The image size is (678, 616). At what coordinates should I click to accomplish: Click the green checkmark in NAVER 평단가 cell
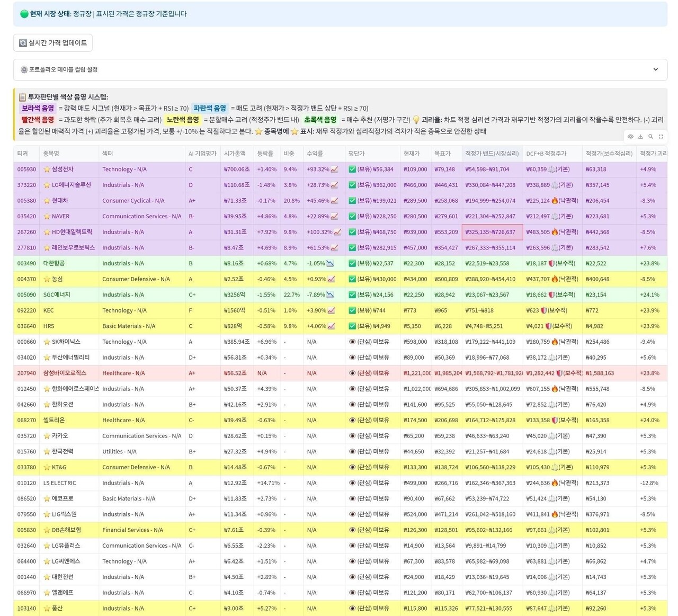tap(352, 217)
